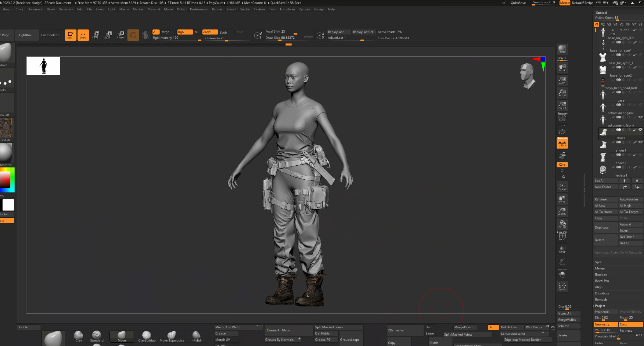Click the ProjectAll button in Project section

pyautogui.click(x=606, y=312)
